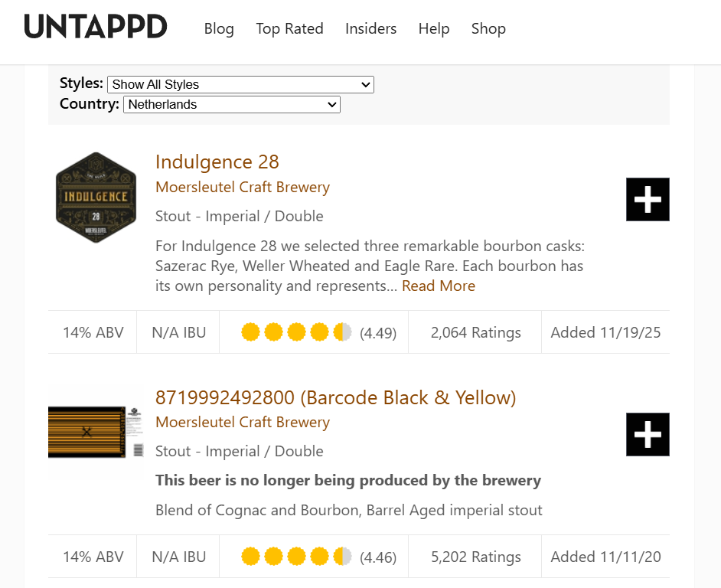Add Indulgence 28 with plus icon
This screenshot has height=588, width=721.
pos(648,199)
